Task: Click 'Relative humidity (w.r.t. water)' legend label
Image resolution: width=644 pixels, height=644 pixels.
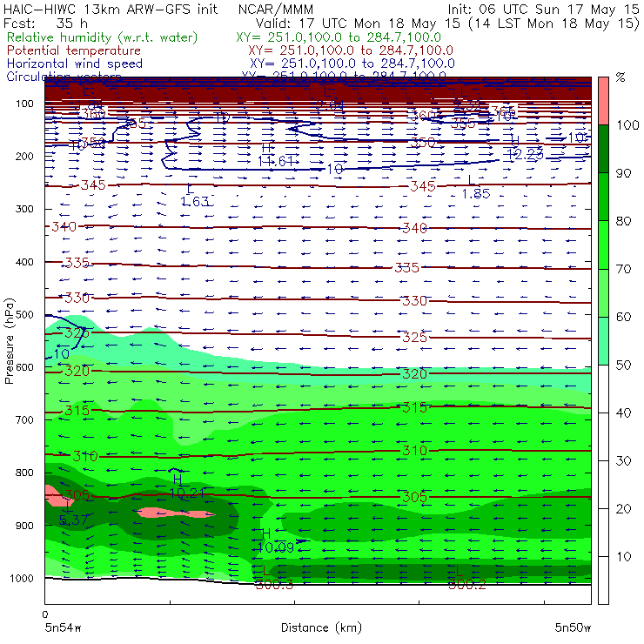Action: pos(103,37)
